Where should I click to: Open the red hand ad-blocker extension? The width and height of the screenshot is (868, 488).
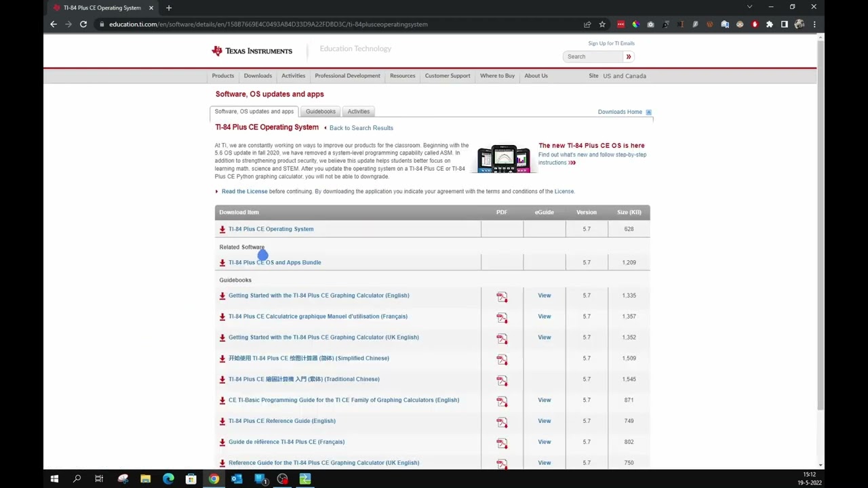(755, 24)
